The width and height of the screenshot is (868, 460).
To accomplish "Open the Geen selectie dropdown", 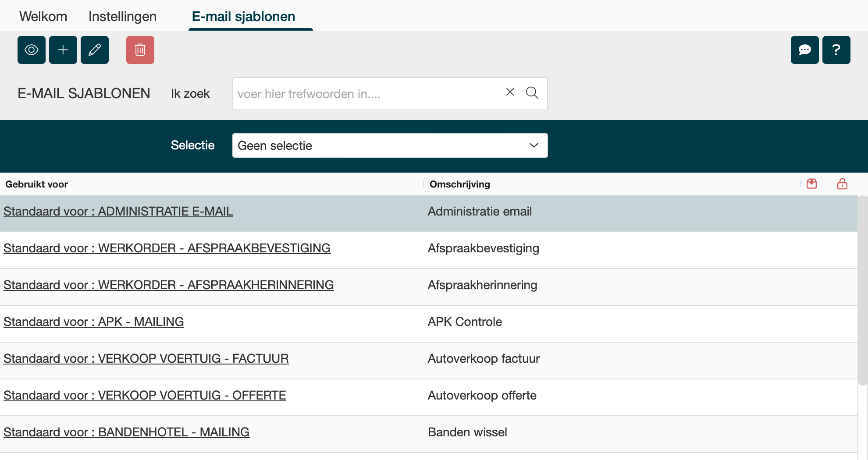I will click(x=390, y=145).
